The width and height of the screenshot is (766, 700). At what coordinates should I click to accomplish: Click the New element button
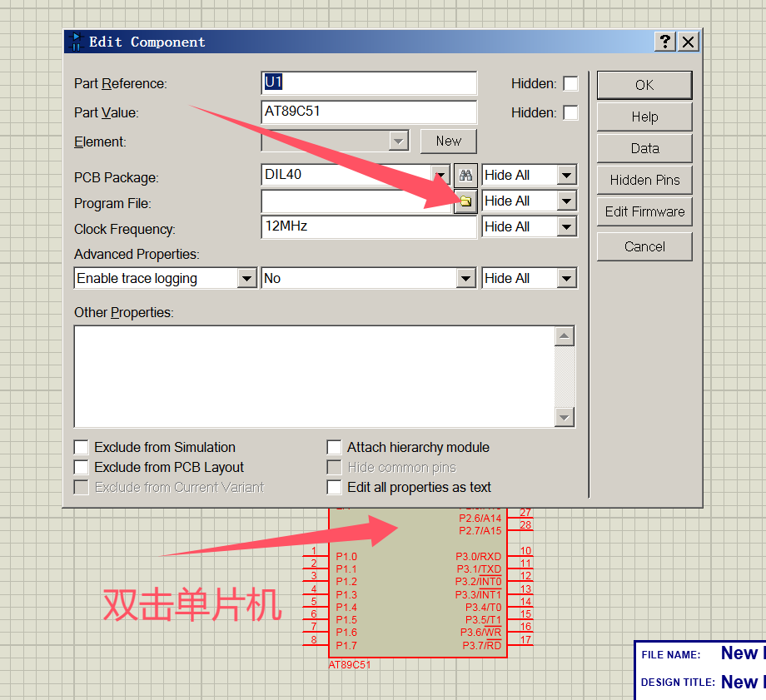click(449, 141)
